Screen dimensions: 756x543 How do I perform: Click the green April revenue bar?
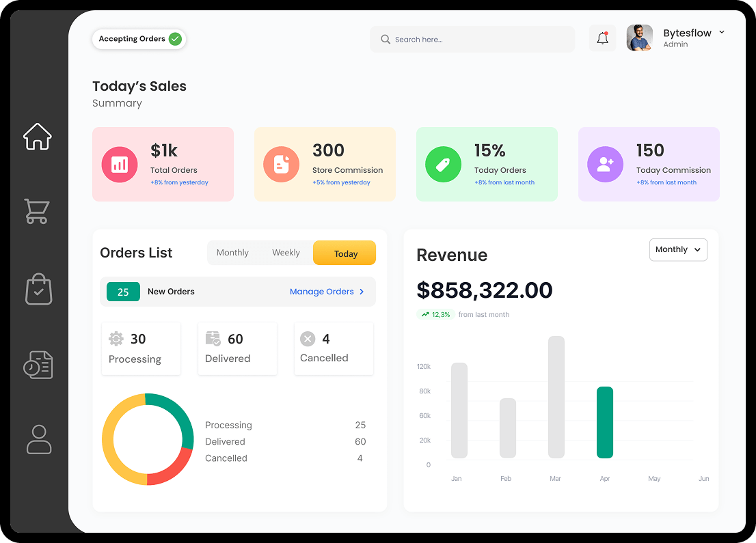click(604, 422)
